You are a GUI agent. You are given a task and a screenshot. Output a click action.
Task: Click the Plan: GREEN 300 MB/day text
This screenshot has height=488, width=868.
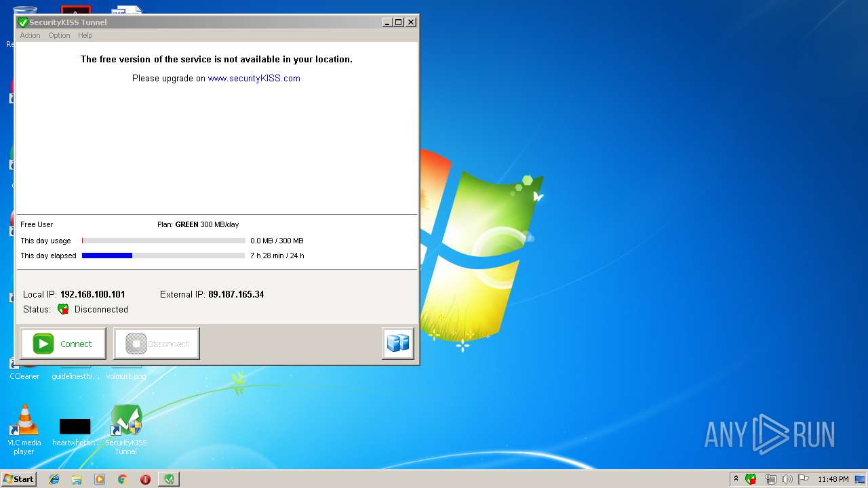coord(198,224)
